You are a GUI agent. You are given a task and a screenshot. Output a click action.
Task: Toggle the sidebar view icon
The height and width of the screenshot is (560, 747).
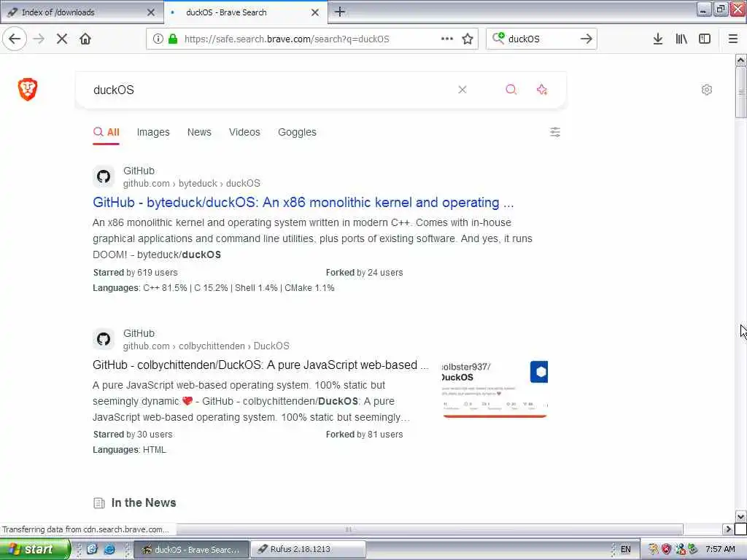[705, 39]
